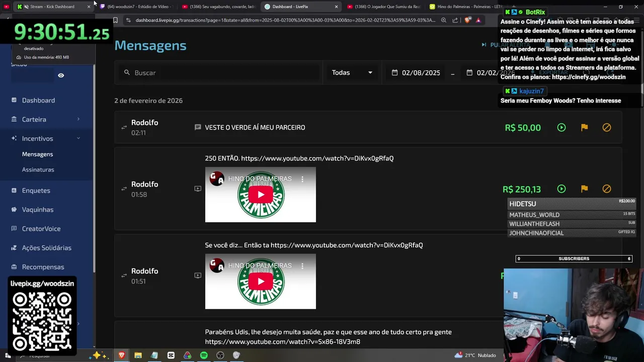This screenshot has height=362, width=644.
Task: Play second Hino do Palmeiras video
Action: coord(261,282)
